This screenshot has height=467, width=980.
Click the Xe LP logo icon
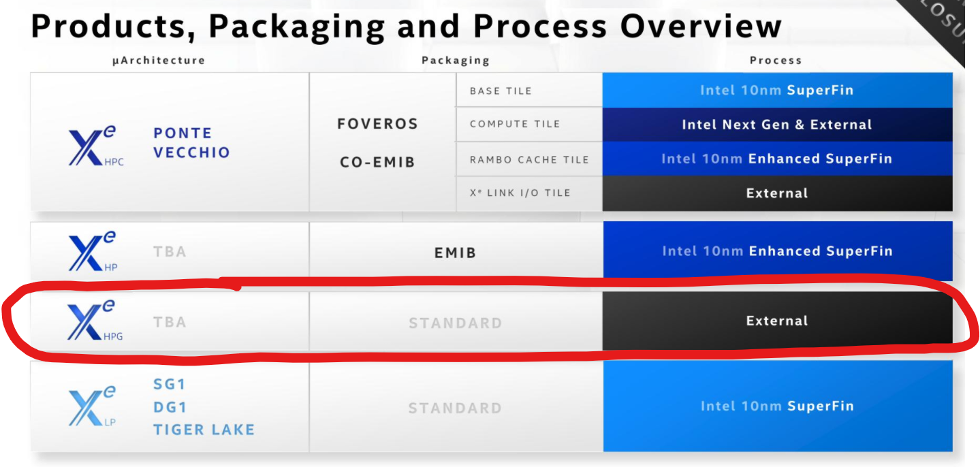[x=93, y=406]
